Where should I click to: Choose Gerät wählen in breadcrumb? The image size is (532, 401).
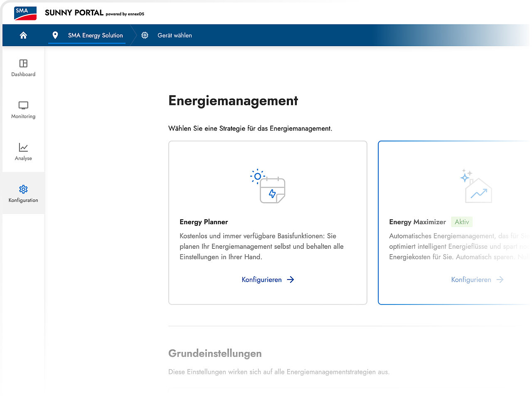tap(175, 35)
